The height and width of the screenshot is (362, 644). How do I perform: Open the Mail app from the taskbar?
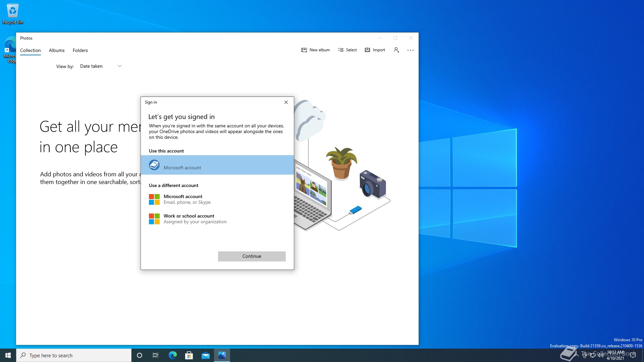click(205, 355)
